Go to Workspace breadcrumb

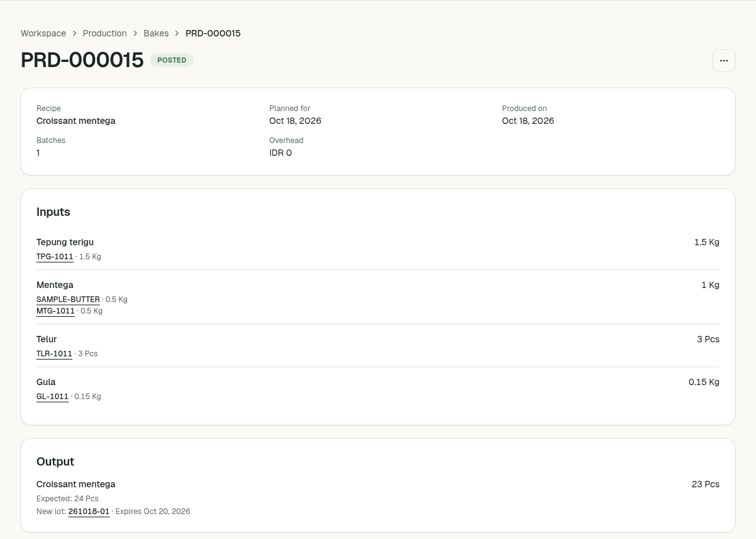43,33
